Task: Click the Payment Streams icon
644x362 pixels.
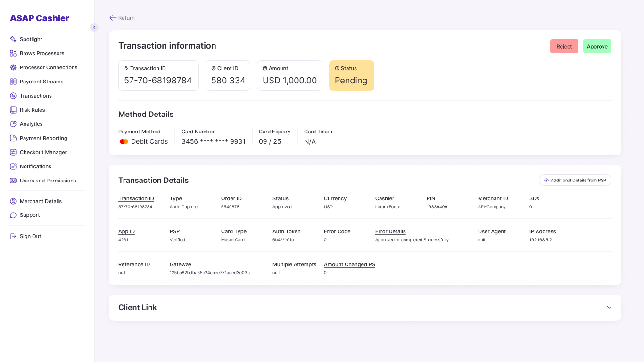Action: (x=13, y=82)
